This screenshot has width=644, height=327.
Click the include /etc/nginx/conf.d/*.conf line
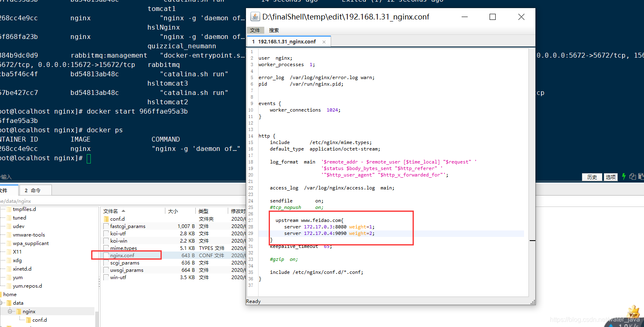(x=317, y=272)
